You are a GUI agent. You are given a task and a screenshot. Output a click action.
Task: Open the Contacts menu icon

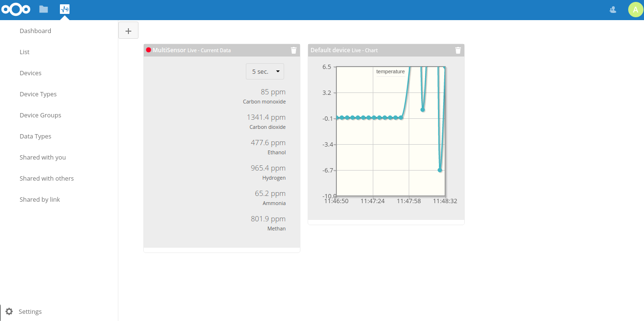pyautogui.click(x=613, y=9)
